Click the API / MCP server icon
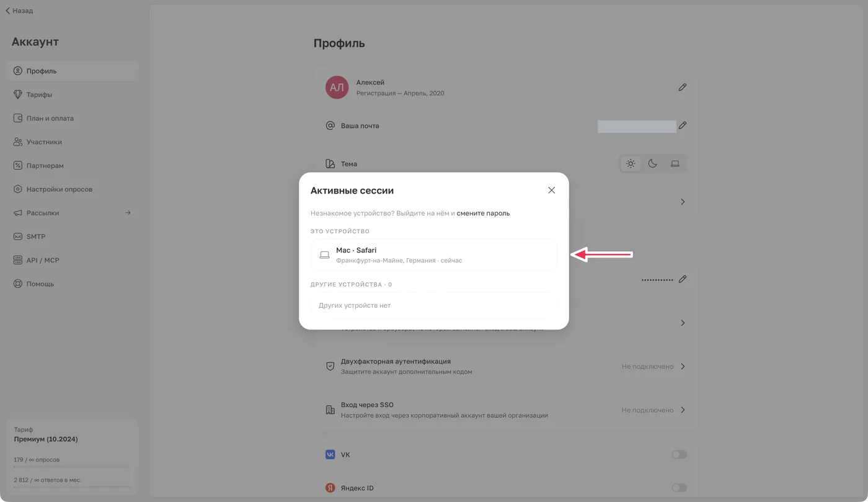 (18, 260)
